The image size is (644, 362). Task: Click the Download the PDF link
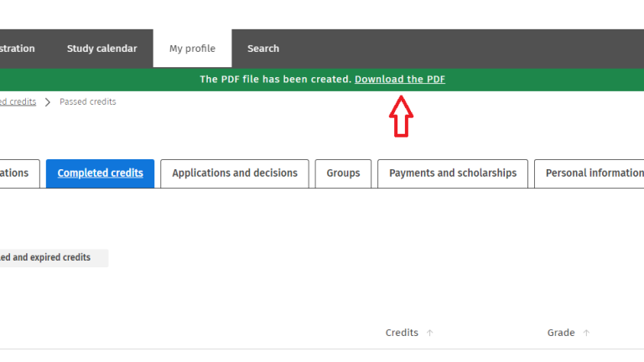point(400,80)
